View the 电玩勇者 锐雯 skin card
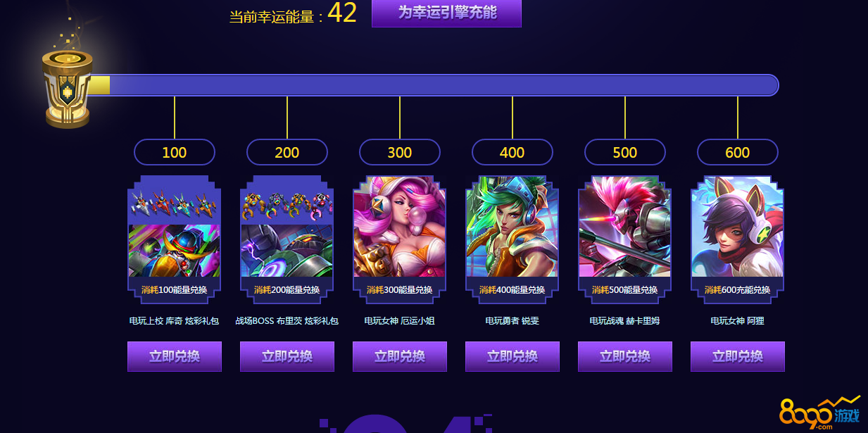 pyautogui.click(x=512, y=239)
